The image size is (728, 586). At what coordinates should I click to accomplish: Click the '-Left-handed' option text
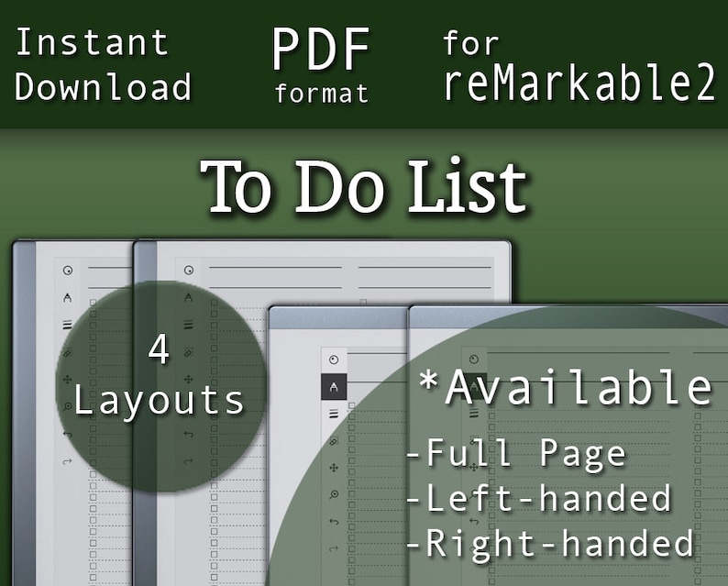538,497
